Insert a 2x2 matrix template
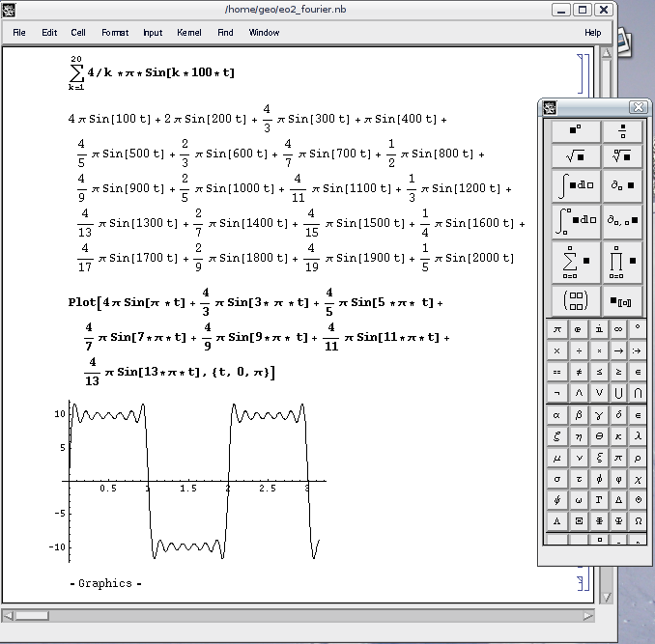The image size is (655, 644). (x=576, y=301)
